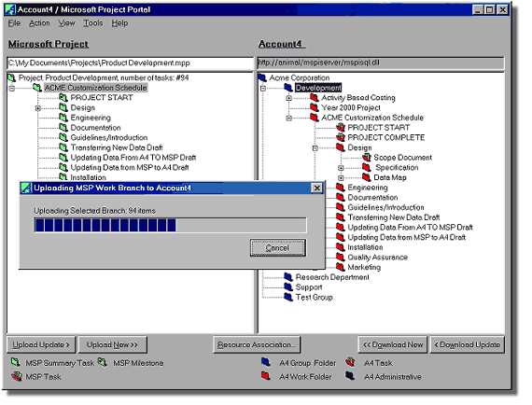
Task: Open the Action menu
Action: 39,23
